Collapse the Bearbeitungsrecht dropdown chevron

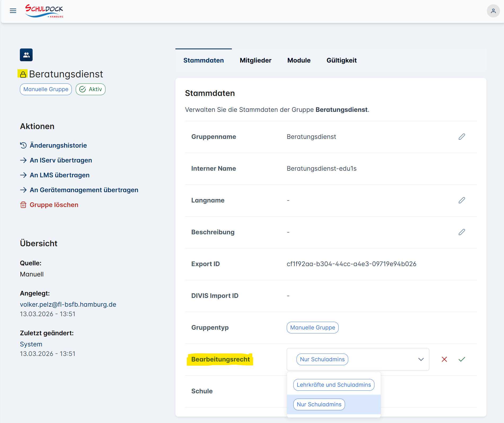coord(421,359)
